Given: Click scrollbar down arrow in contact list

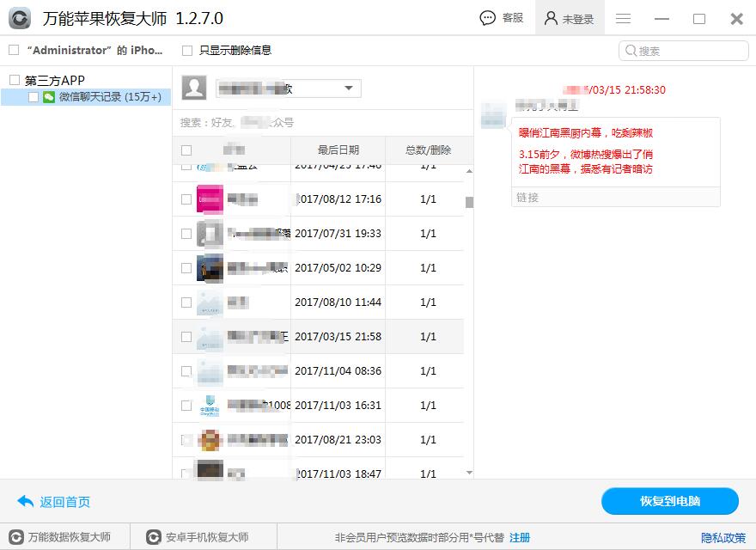Looking at the screenshot, I should tap(469, 473).
